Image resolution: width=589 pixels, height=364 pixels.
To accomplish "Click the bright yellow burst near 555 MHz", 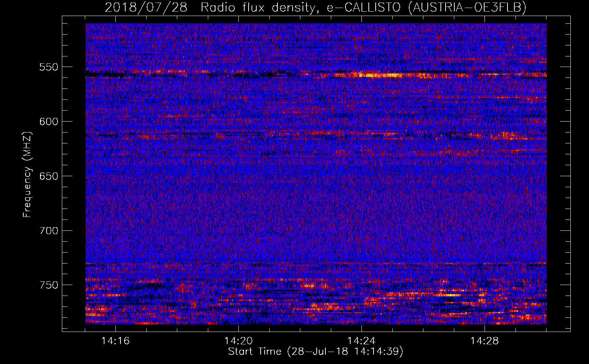I will pos(380,75).
